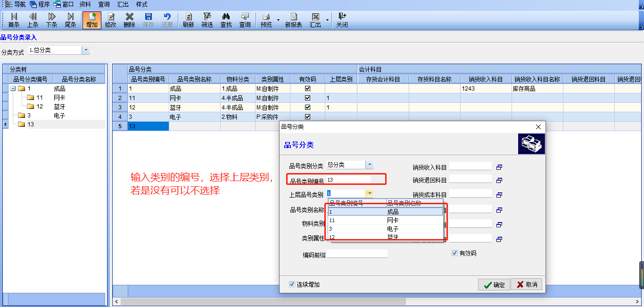Toggle 有效码 checkbox in the dialog
This screenshot has height=307, width=644.
tap(454, 253)
